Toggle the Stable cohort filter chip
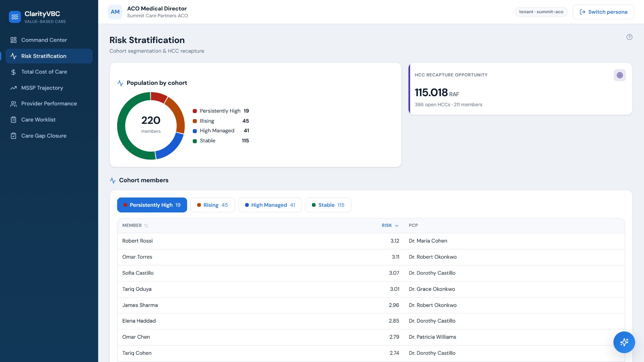The image size is (644, 362). [x=328, y=205]
